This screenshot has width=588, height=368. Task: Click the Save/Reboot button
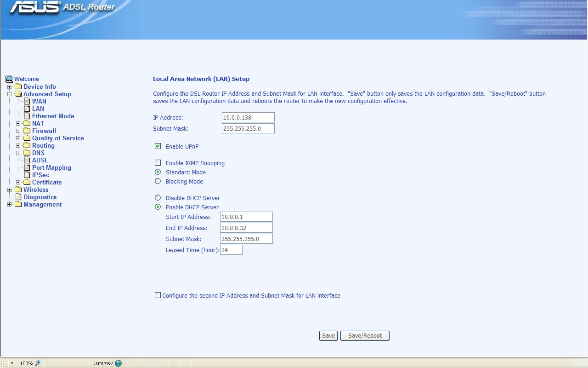click(x=365, y=336)
